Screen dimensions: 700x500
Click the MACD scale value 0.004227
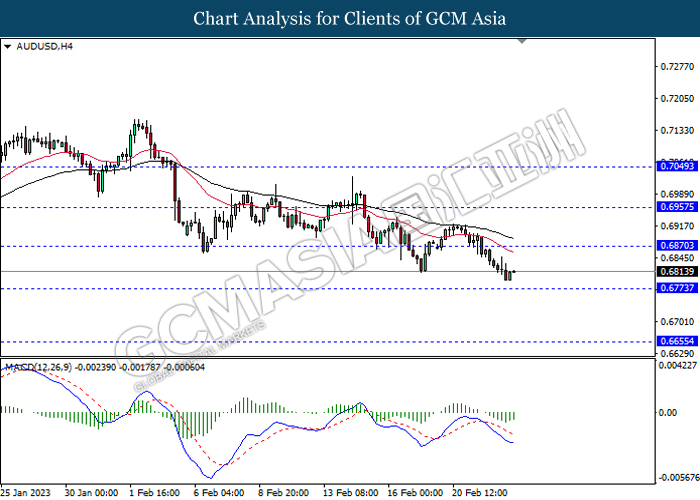pos(678,365)
